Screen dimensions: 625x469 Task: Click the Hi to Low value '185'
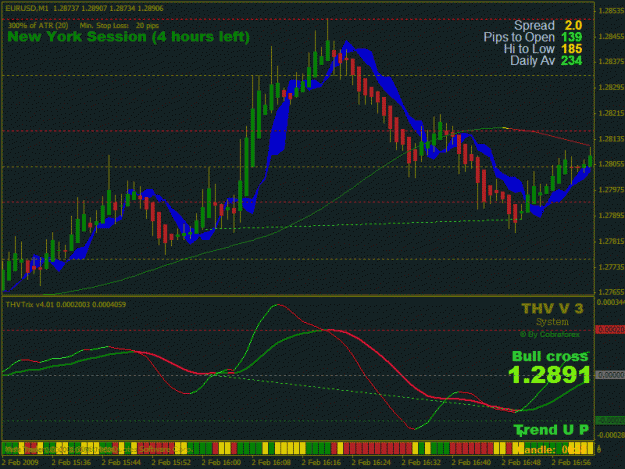572,49
